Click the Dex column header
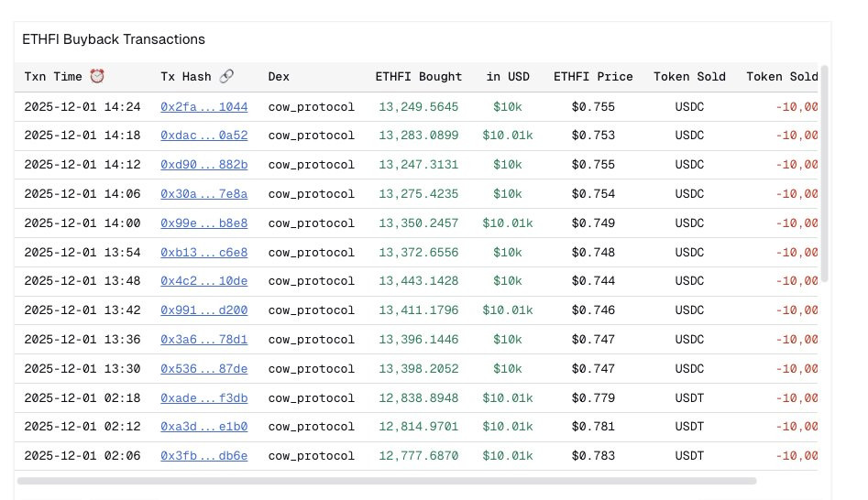Image resolution: width=868 pixels, height=500 pixels. (x=279, y=77)
